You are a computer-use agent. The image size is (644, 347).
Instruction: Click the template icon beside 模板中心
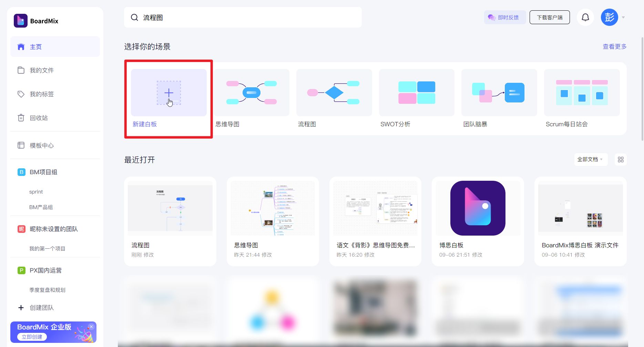click(21, 145)
